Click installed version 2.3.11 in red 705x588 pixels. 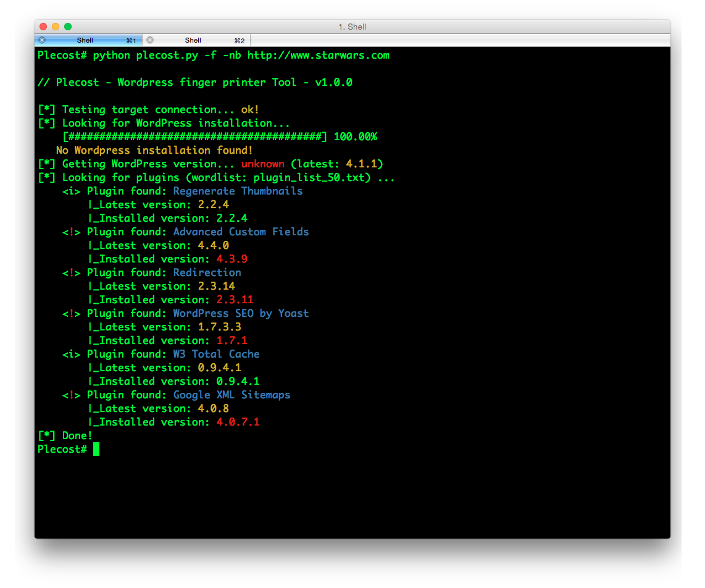pos(235,300)
